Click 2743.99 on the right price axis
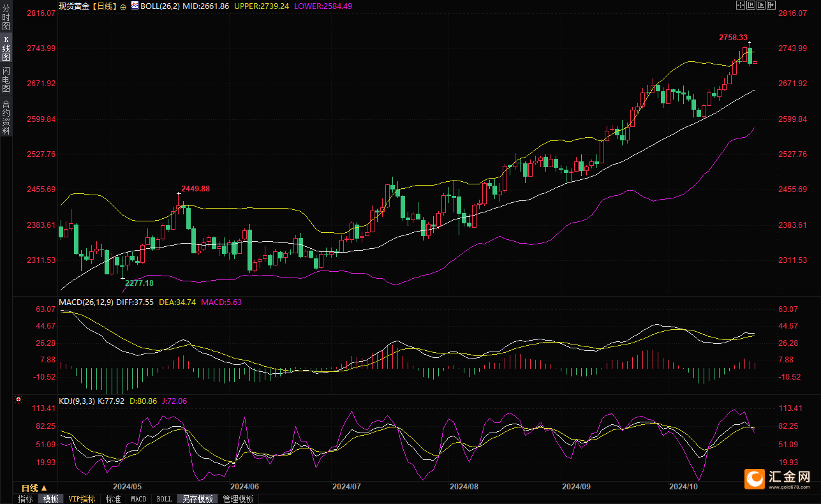The width and height of the screenshot is (821, 504). click(793, 48)
